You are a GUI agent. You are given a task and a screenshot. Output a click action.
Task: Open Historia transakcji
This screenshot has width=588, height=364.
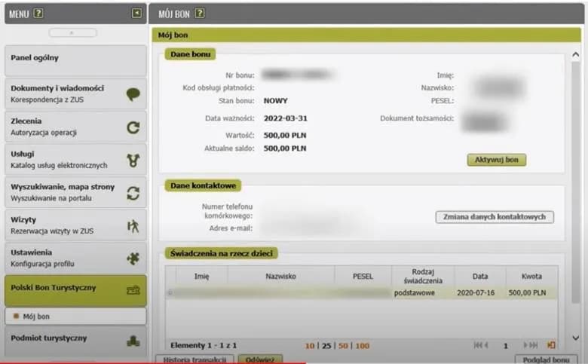point(194,359)
